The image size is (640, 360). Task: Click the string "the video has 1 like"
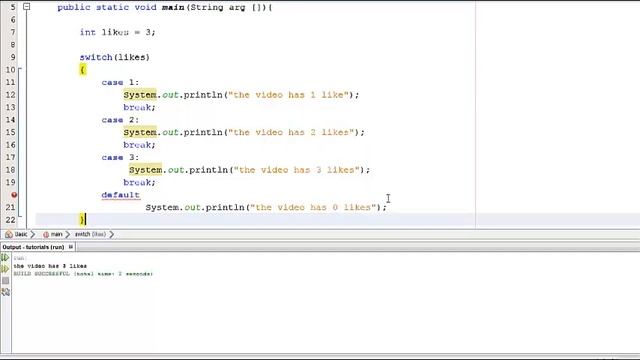click(x=289, y=95)
